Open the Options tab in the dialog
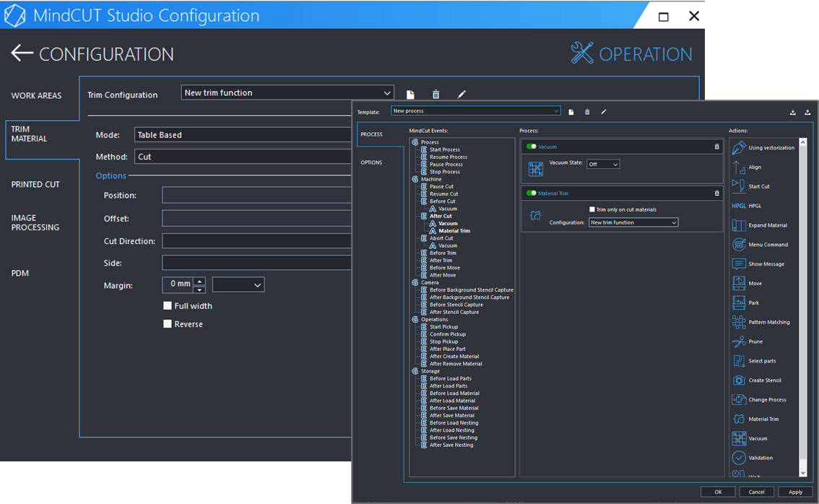This screenshot has width=819, height=504. [371, 162]
